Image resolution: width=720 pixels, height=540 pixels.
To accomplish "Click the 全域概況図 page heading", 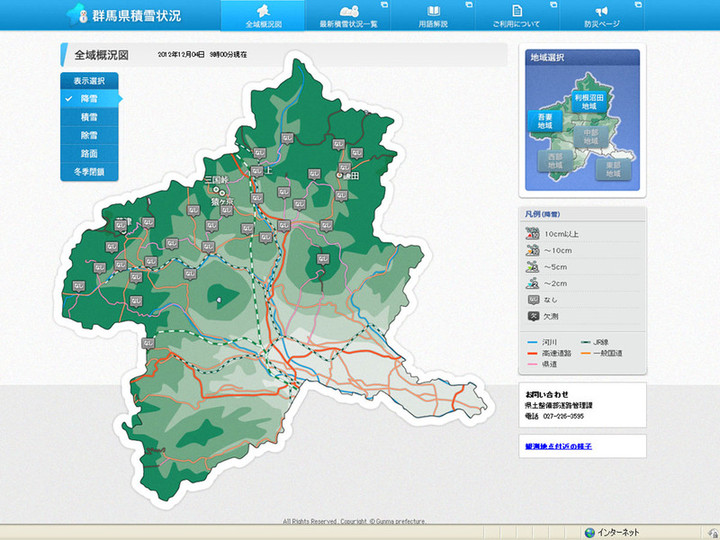I will [101, 55].
